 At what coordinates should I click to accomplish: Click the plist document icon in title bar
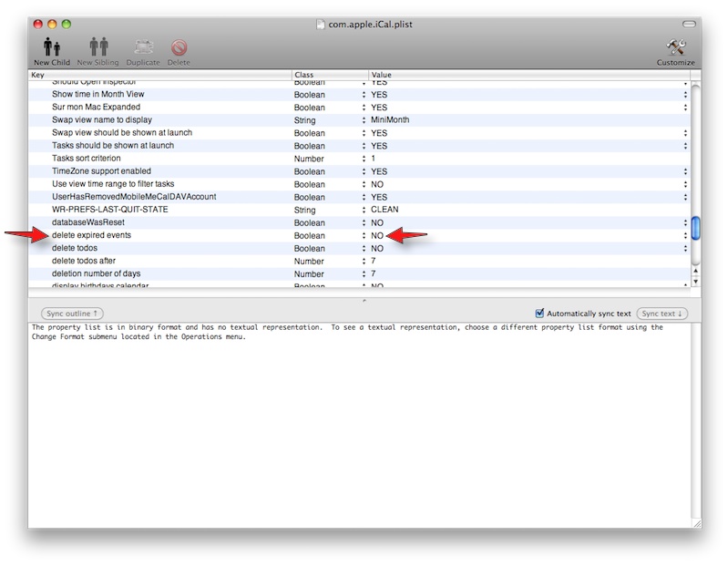coord(320,24)
